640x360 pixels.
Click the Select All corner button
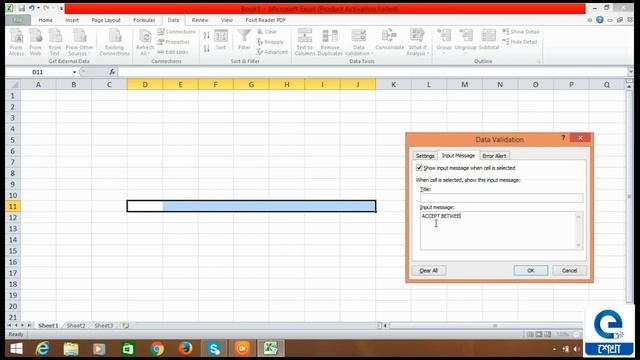click(x=13, y=84)
